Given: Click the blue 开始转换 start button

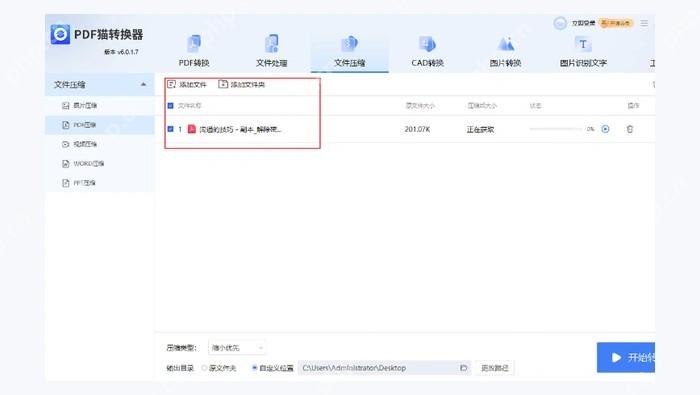Looking at the screenshot, I should coord(626,358).
